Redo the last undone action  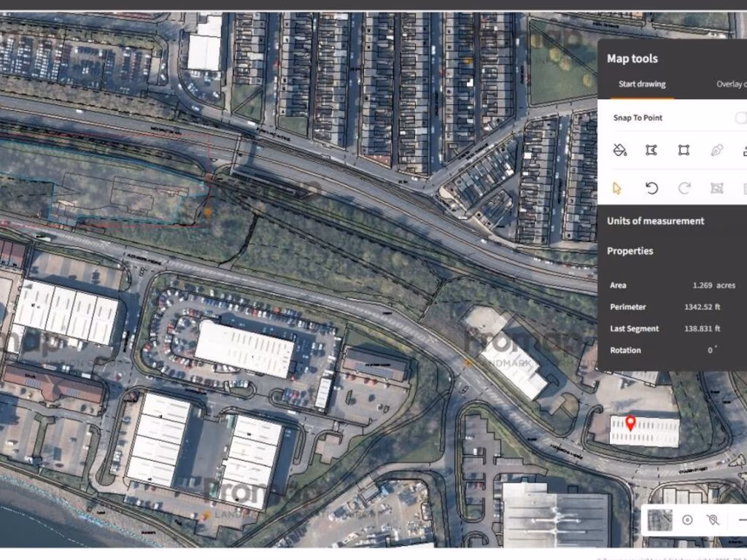click(x=684, y=188)
